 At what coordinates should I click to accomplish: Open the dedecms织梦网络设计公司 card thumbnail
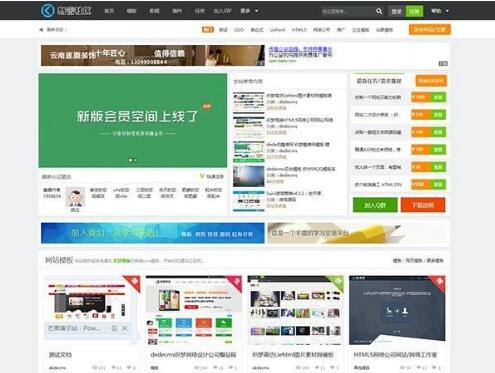coord(194,310)
